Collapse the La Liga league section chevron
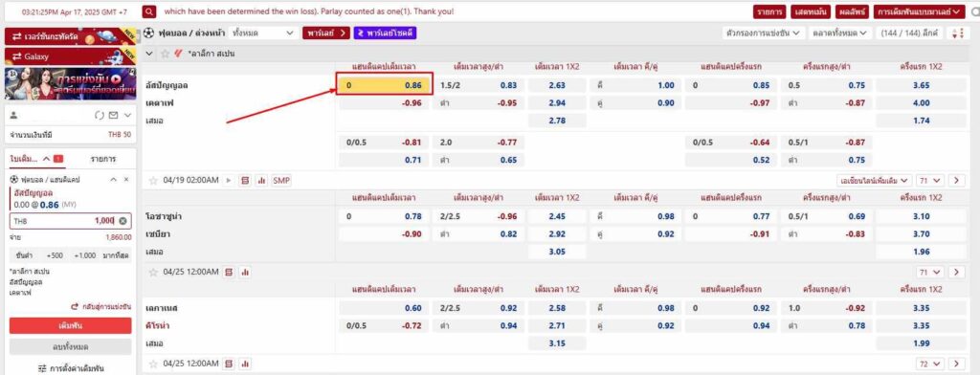This screenshot has height=375, width=980. pyautogui.click(x=149, y=54)
